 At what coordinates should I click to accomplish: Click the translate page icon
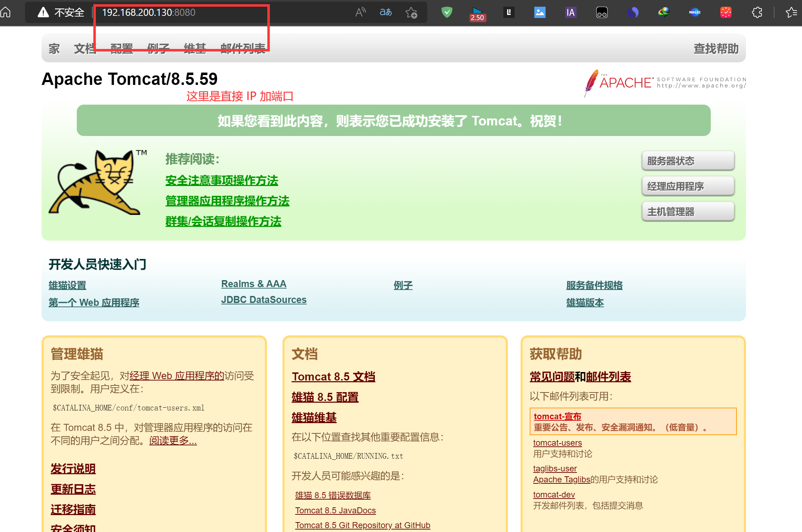[386, 12]
